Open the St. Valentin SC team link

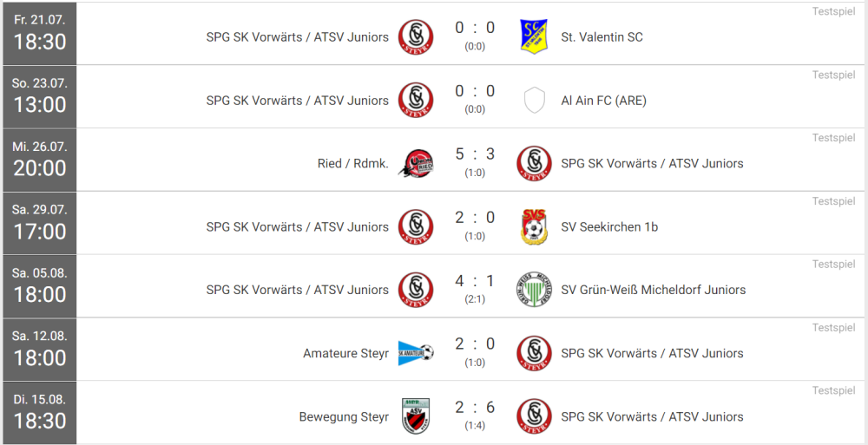(x=602, y=37)
